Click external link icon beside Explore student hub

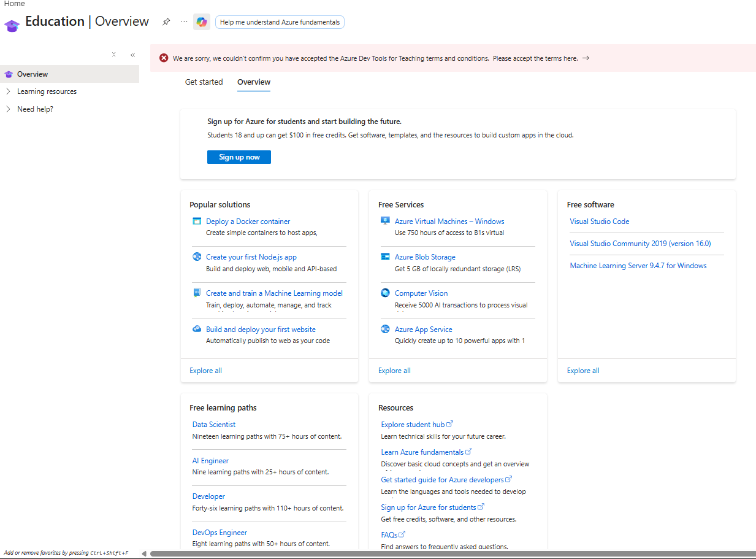click(x=450, y=424)
